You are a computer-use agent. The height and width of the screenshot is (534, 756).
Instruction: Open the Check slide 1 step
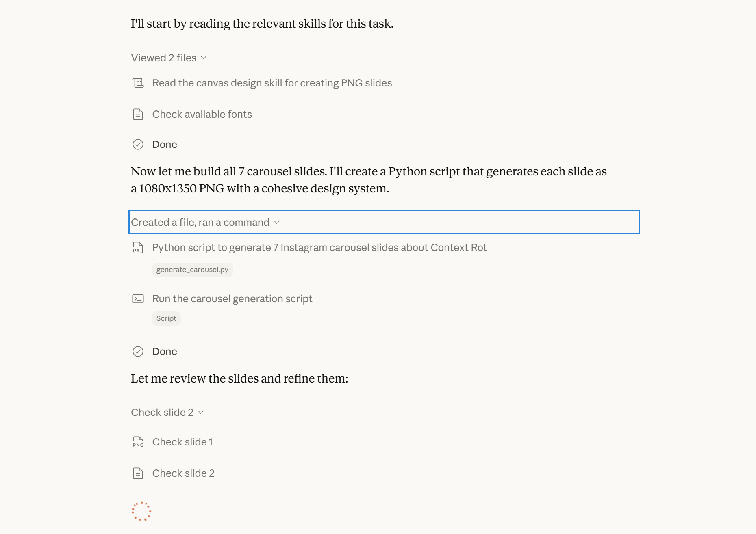pyautogui.click(x=182, y=442)
